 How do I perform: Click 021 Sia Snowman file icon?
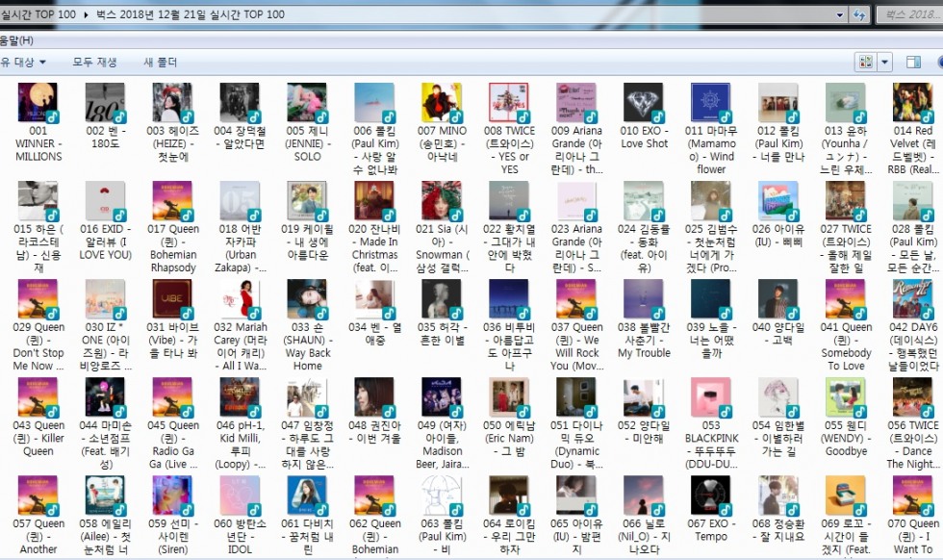(442, 201)
